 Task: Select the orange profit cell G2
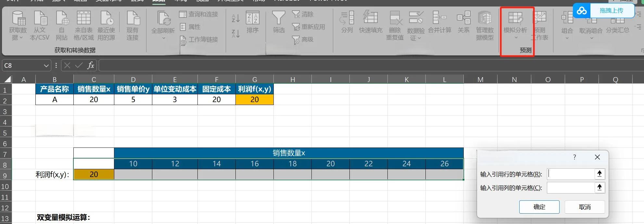click(x=255, y=100)
